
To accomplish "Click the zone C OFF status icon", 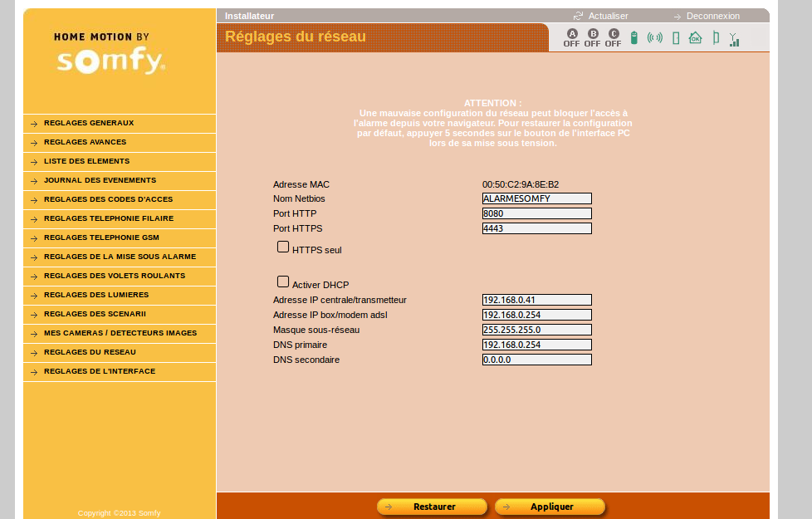I will (x=613, y=37).
